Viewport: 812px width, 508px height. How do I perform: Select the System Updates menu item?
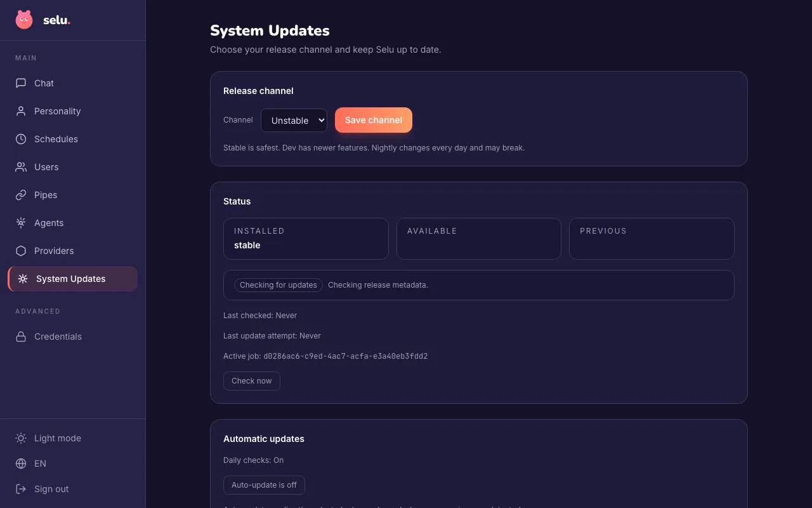[72, 279]
